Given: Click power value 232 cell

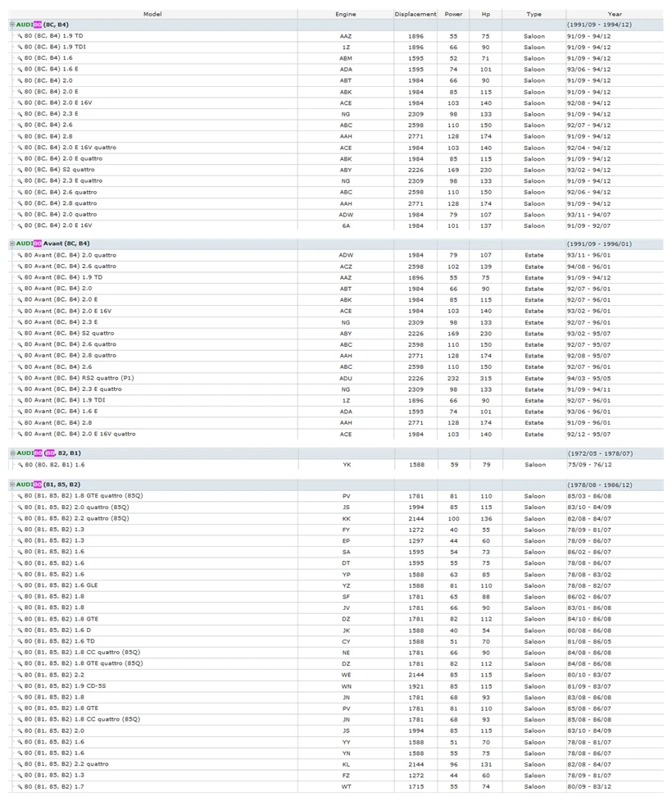Looking at the screenshot, I should [453, 379].
